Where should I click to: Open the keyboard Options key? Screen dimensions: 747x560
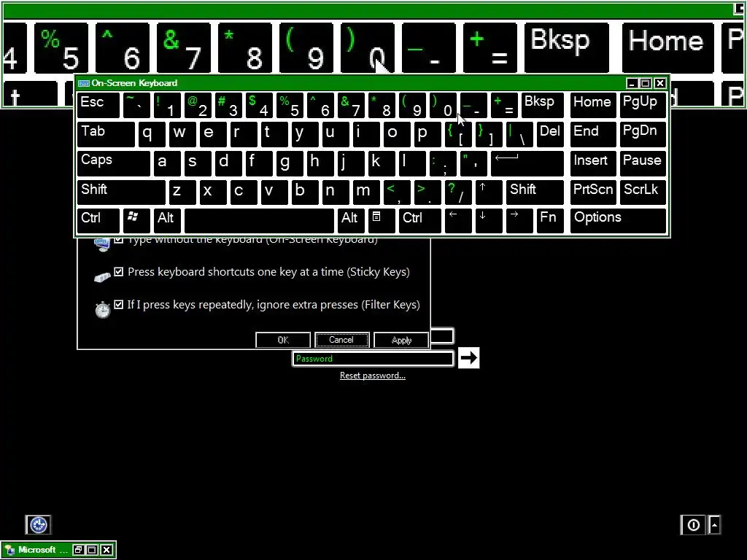(618, 221)
